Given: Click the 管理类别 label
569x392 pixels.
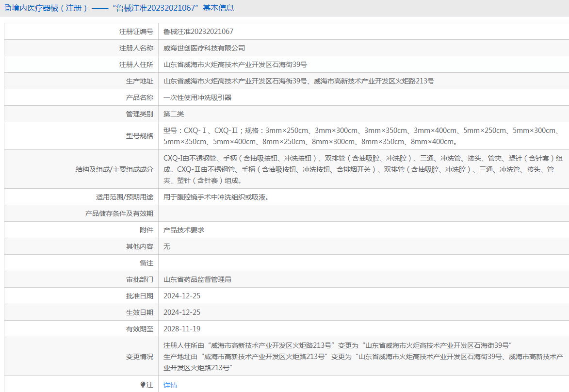Looking at the screenshot, I should click(x=140, y=114).
